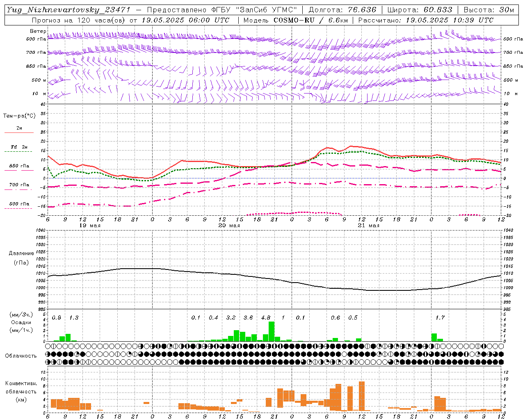Click the 'Облачность' cloud cover label

[x=21, y=356]
